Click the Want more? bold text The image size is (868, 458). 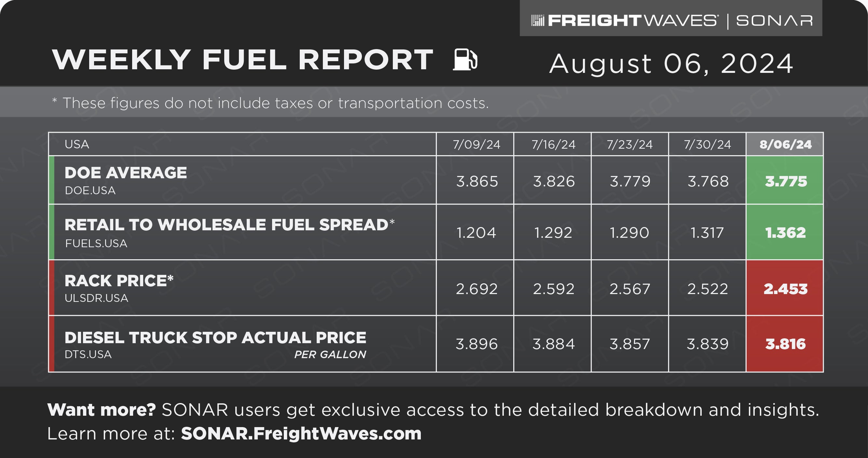click(102, 410)
